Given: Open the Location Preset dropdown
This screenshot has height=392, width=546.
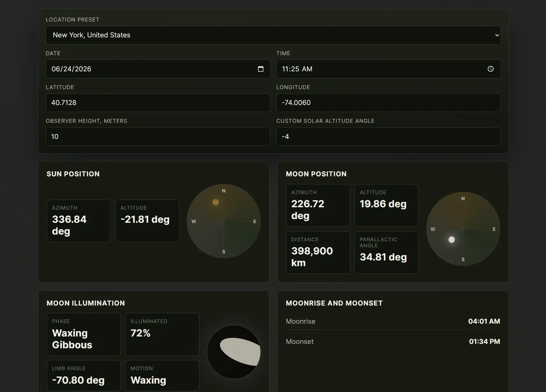Looking at the screenshot, I should tap(273, 35).
